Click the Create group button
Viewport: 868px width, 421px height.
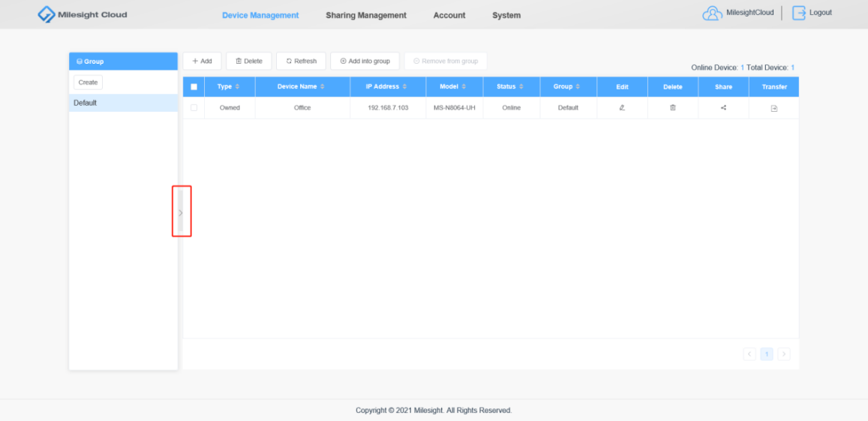pyautogui.click(x=88, y=82)
